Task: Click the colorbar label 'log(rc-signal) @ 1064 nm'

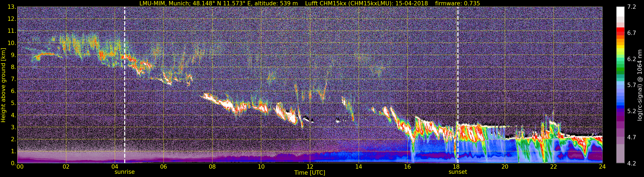Action: pyautogui.click(x=640, y=85)
